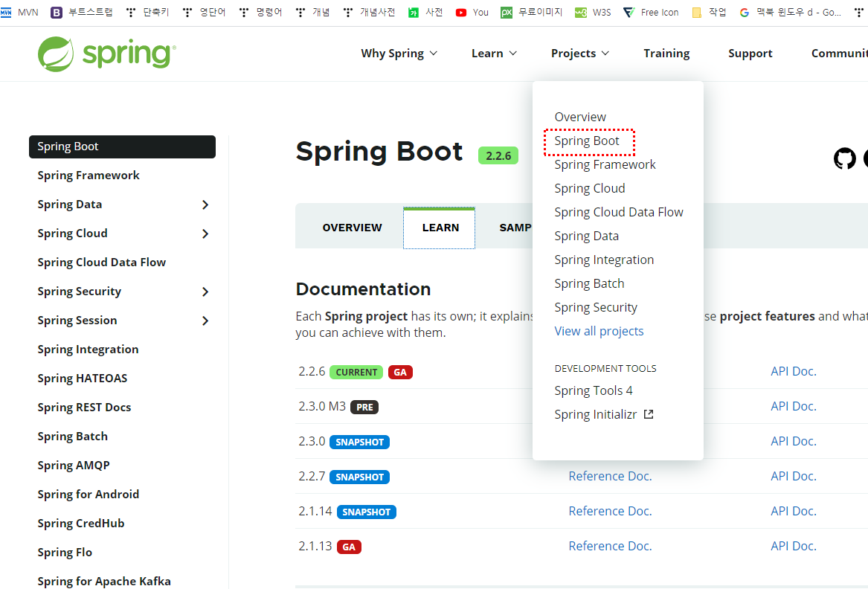Choose Spring Batch in the Projects menu
The image size is (868, 589).
pyautogui.click(x=590, y=283)
